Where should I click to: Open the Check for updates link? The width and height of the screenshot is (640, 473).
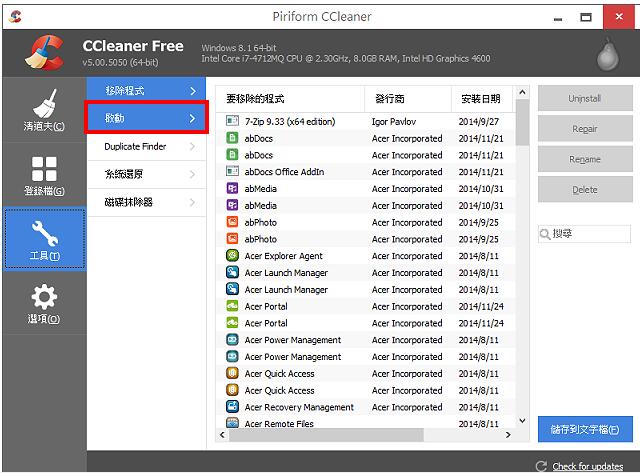point(587,466)
